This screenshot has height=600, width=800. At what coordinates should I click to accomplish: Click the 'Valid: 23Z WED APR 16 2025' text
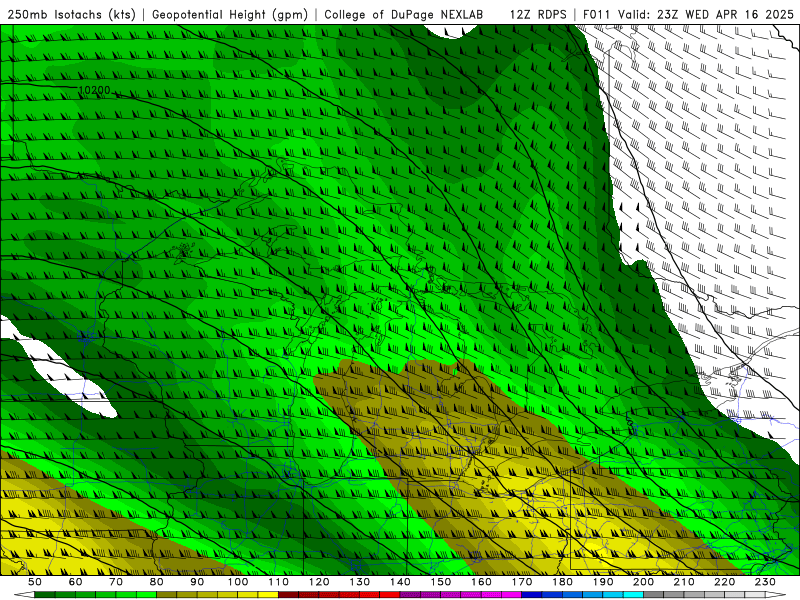(x=707, y=14)
